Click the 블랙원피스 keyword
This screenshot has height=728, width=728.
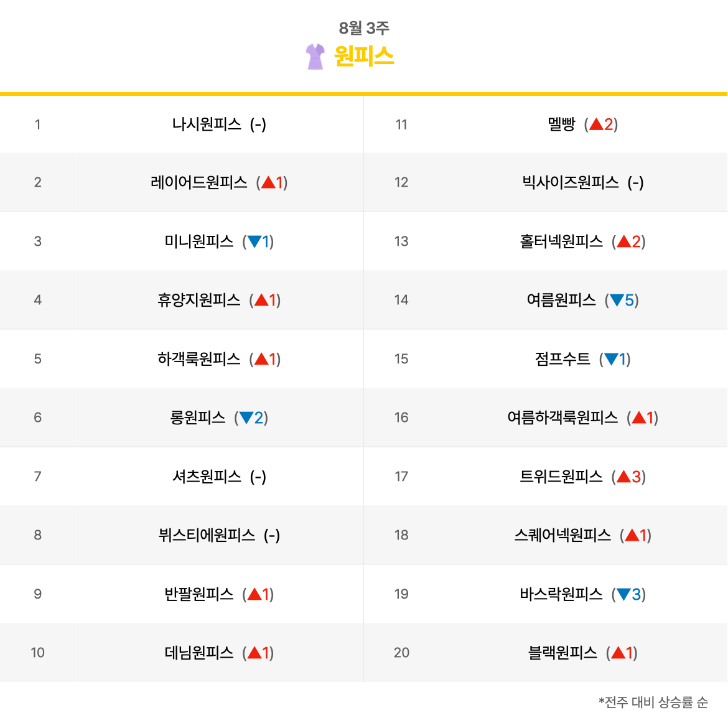coord(562,653)
